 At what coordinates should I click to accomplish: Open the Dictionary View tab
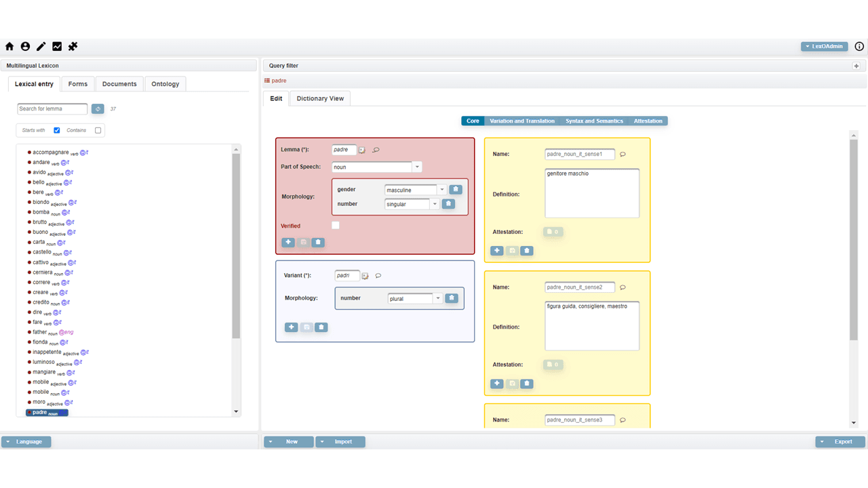(x=320, y=98)
